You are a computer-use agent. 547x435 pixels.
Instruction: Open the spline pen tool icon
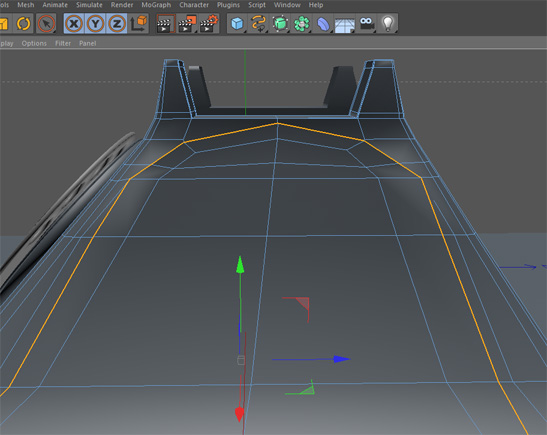[258, 24]
